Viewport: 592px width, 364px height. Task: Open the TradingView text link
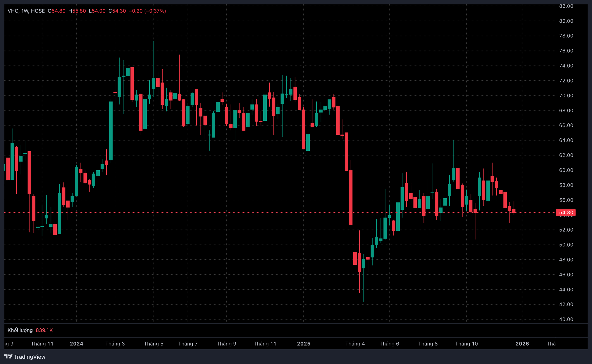(x=29, y=357)
